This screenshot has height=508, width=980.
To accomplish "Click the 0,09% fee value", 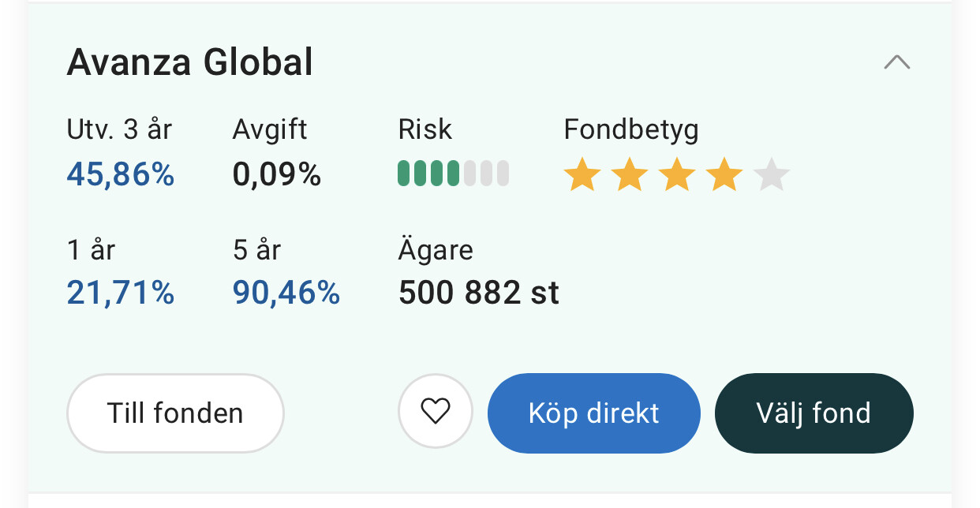I will pos(277,174).
